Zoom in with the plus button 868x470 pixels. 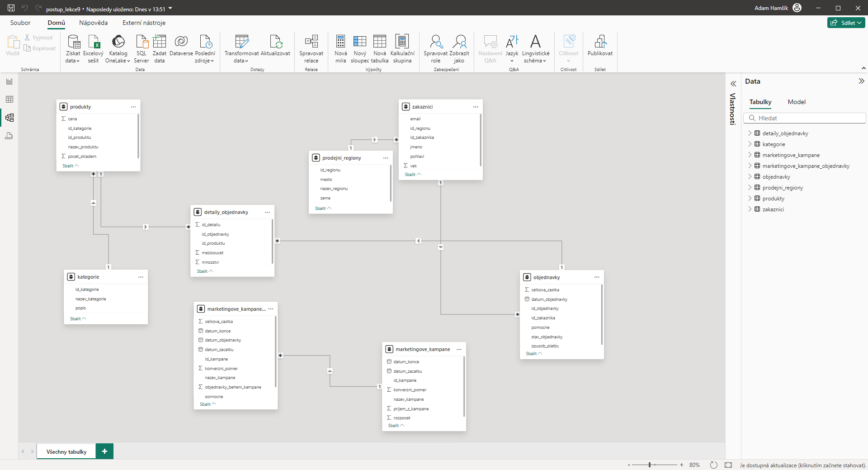[682, 465]
